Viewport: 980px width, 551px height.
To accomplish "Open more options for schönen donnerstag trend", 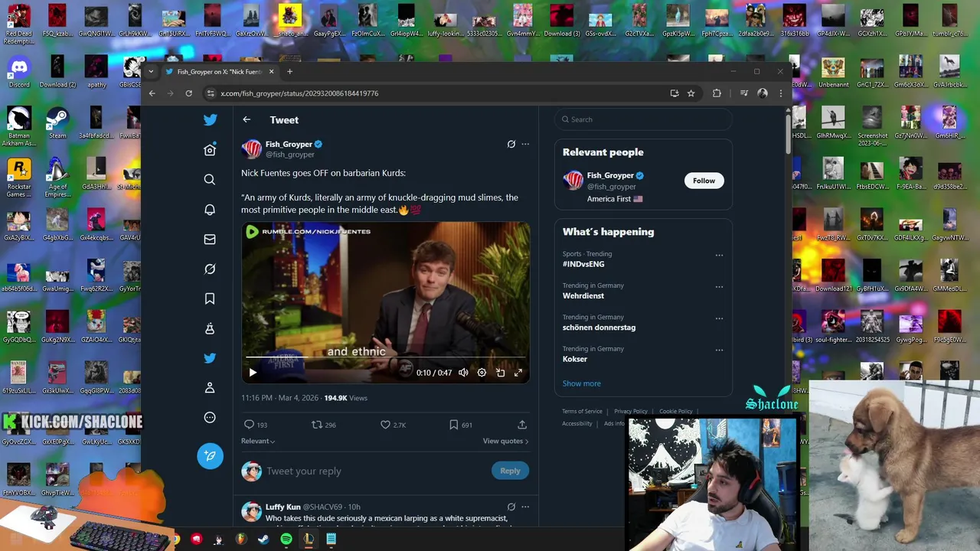I will click(719, 318).
